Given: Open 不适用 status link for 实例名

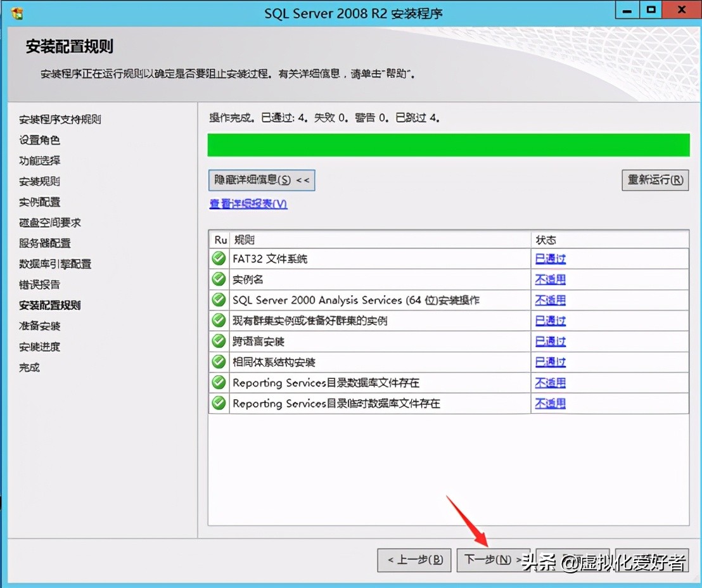Looking at the screenshot, I should 550,279.
